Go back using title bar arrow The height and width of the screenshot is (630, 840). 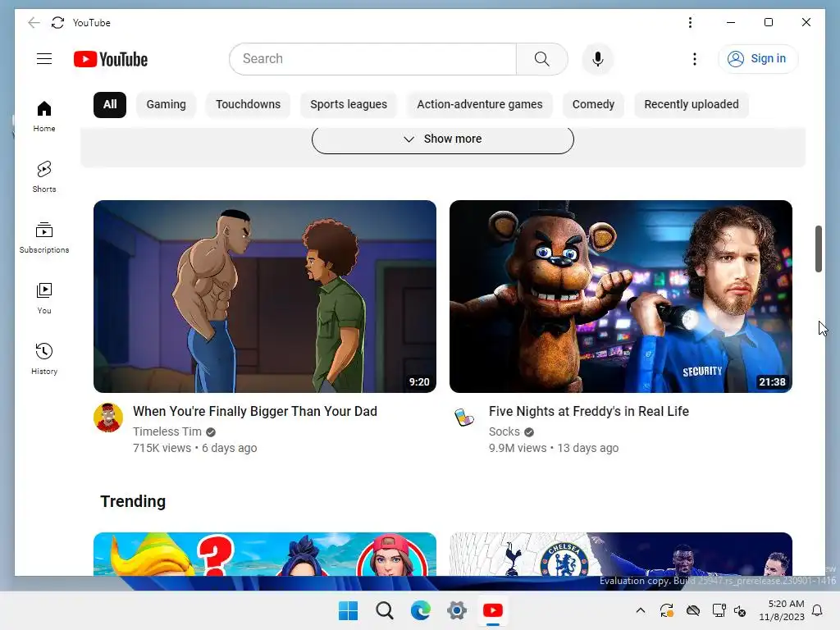pyautogui.click(x=34, y=22)
